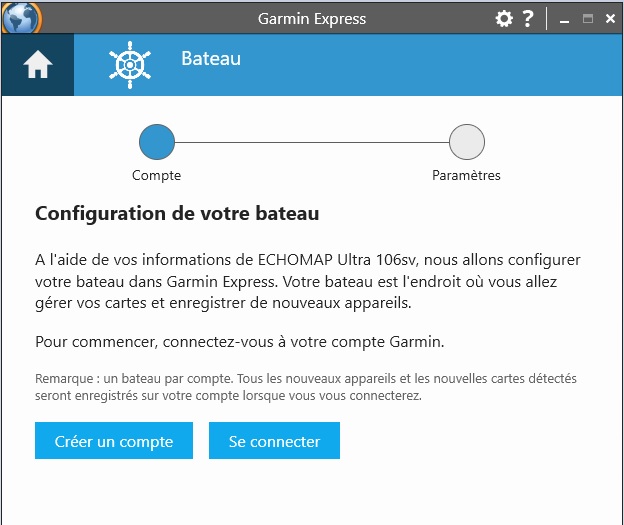This screenshot has height=525, width=624.
Task: Click the ship's wheel Bateau icon
Action: pos(130,65)
